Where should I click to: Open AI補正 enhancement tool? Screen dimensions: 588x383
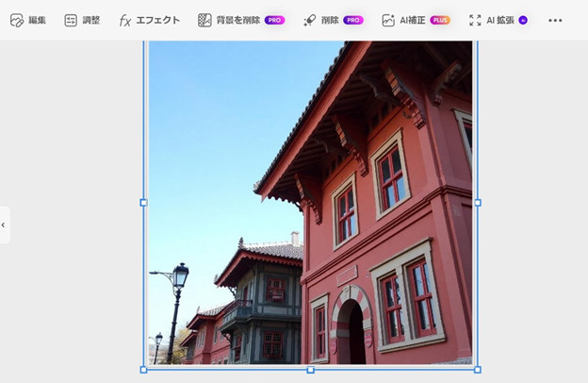416,20
